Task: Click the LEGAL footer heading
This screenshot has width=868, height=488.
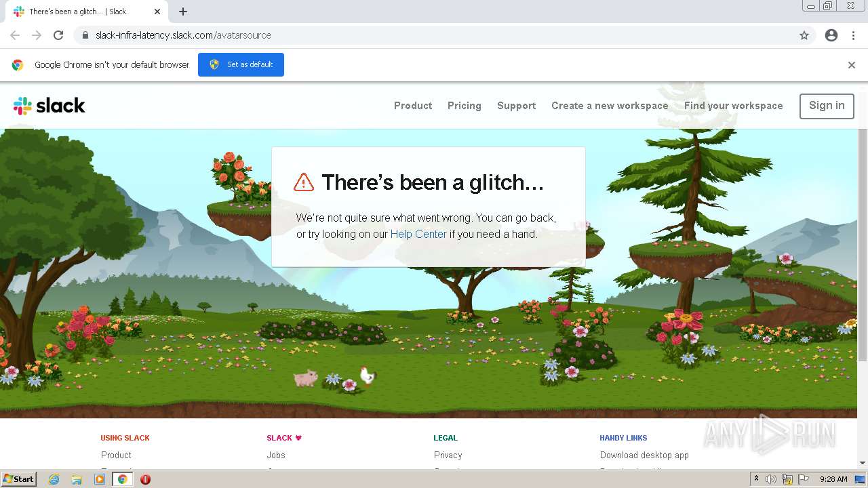Action: coord(446,438)
